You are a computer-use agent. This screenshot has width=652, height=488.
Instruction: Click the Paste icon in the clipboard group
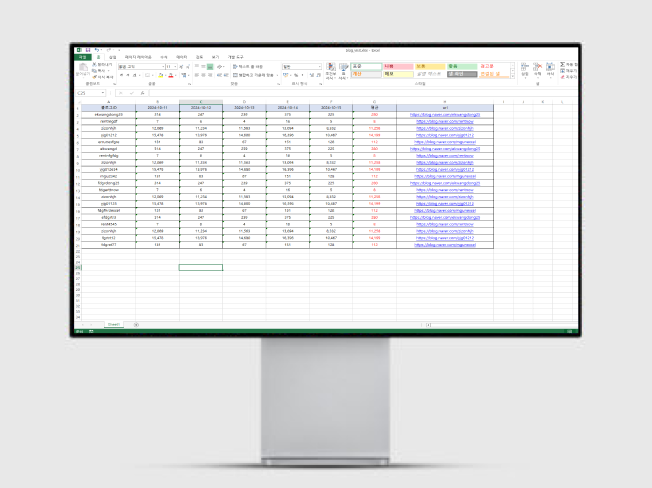[82, 69]
